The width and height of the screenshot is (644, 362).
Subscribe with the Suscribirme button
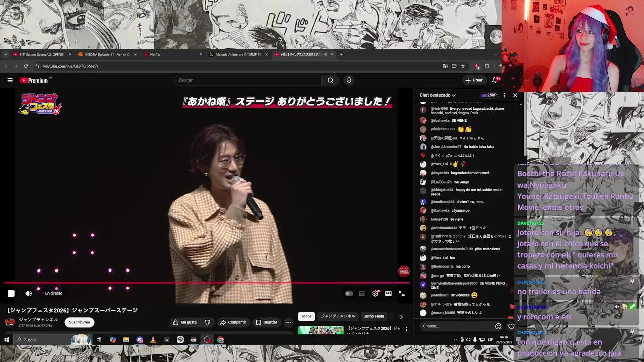tap(79, 322)
